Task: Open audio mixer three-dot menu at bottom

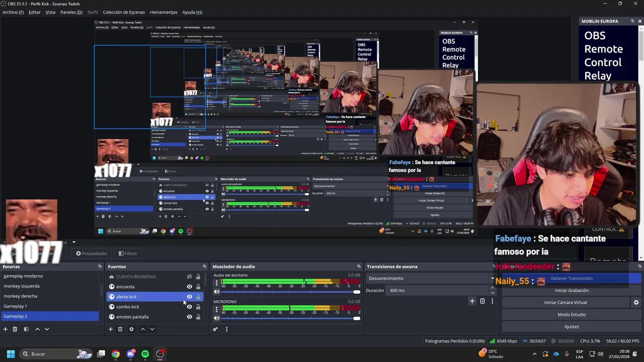Action: (226, 329)
